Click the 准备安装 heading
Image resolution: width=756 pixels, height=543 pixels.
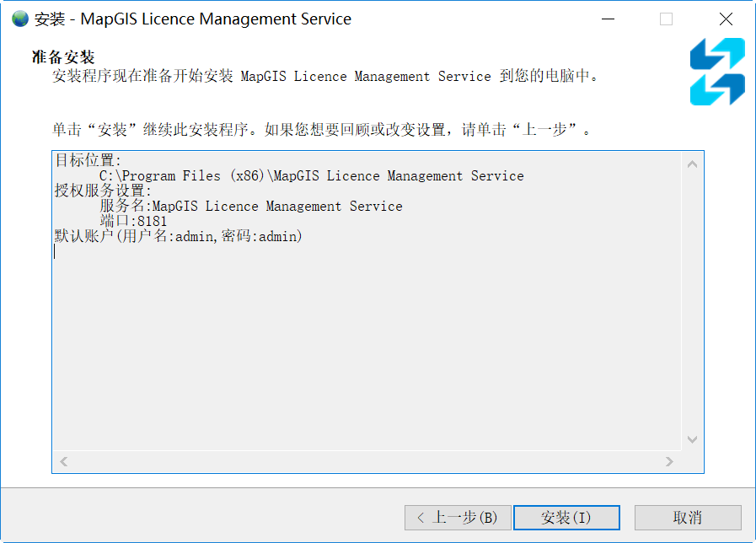pos(63,57)
